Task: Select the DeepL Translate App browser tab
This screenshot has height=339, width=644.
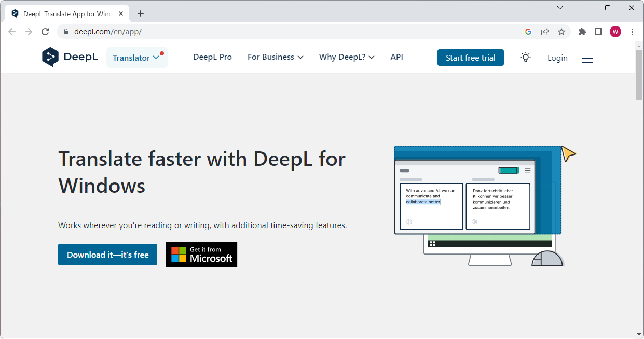Action: (67, 13)
